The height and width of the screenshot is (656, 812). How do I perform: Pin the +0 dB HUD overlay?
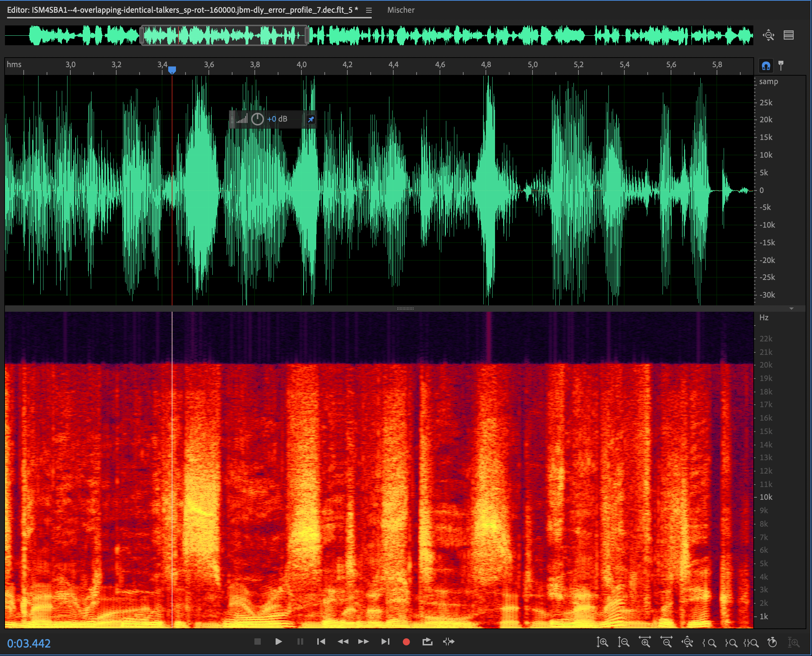pyautogui.click(x=311, y=119)
